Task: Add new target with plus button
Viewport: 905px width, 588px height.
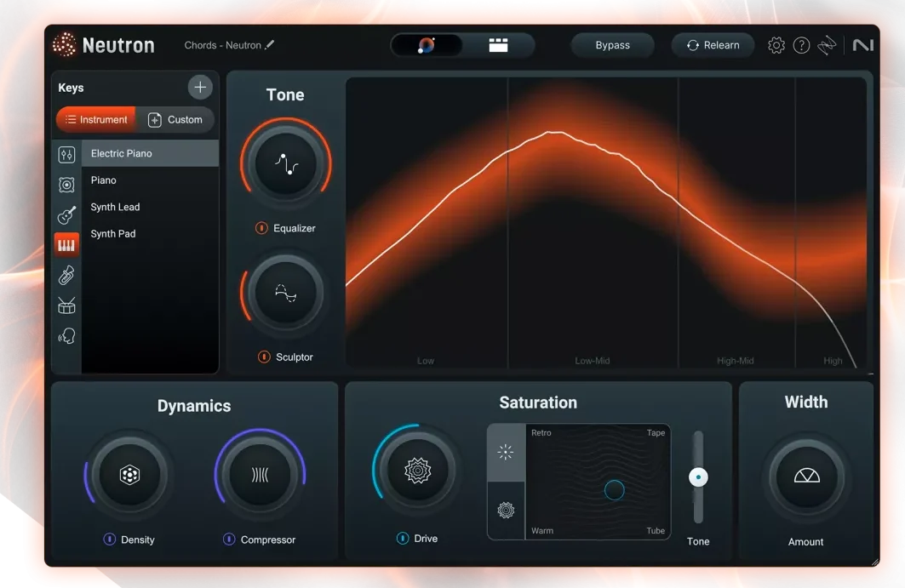Action: (200, 87)
